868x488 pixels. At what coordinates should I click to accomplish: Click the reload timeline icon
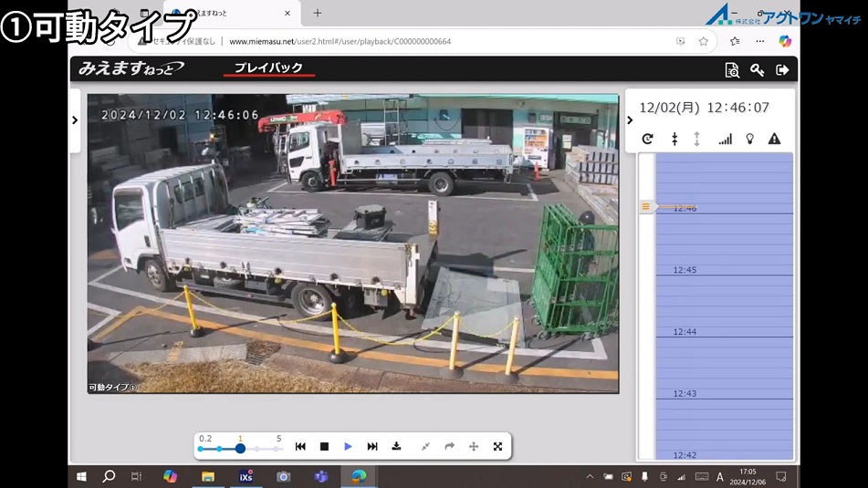point(647,139)
